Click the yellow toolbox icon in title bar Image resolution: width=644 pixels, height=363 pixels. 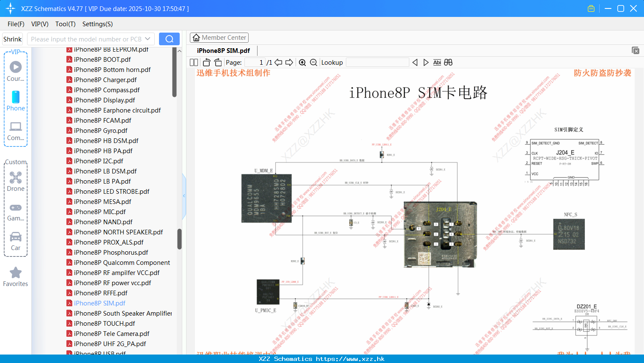point(591,8)
